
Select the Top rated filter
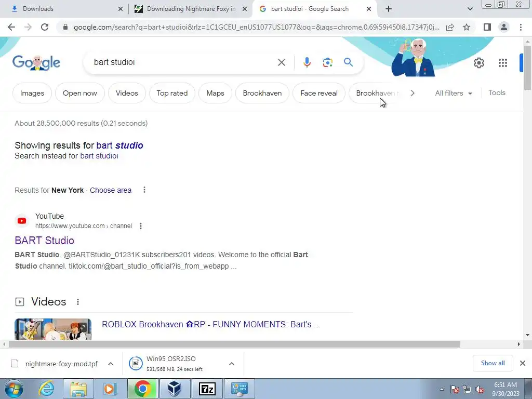172,93
